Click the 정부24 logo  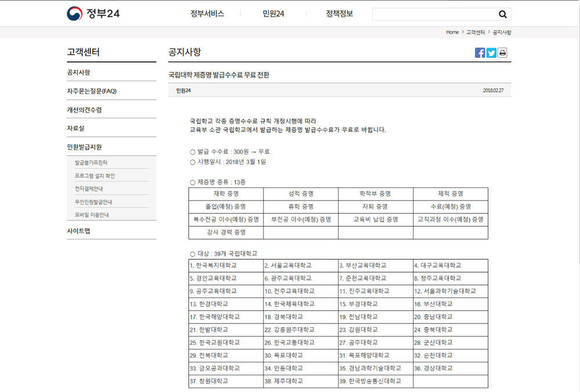pos(93,14)
